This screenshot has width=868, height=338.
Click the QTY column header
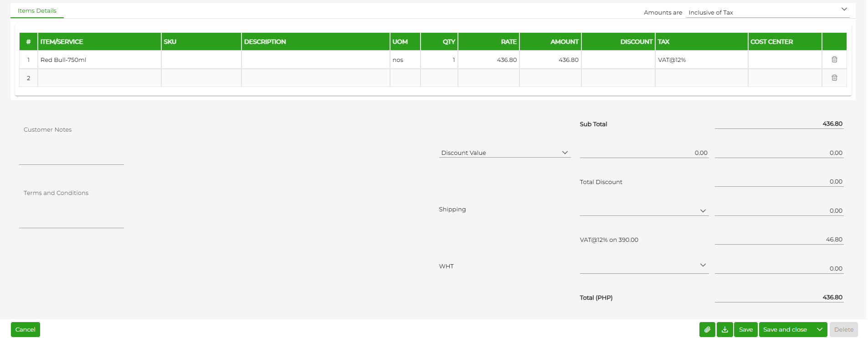click(x=439, y=41)
